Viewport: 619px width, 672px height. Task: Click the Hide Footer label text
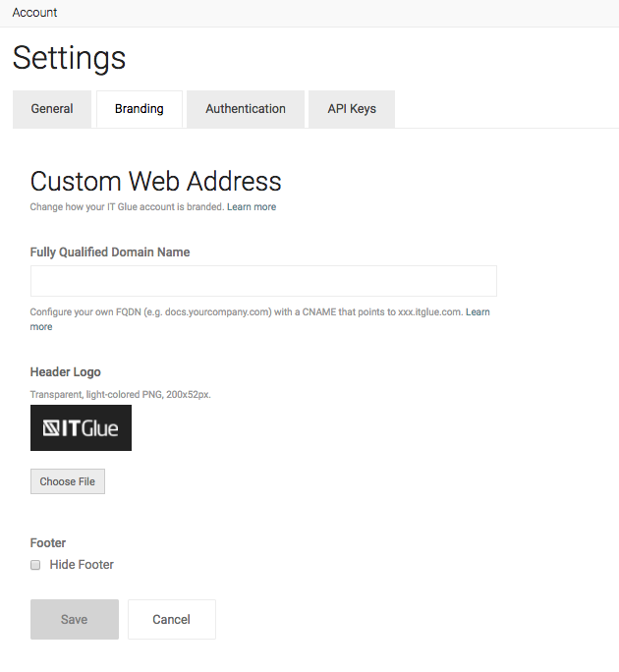click(x=82, y=565)
